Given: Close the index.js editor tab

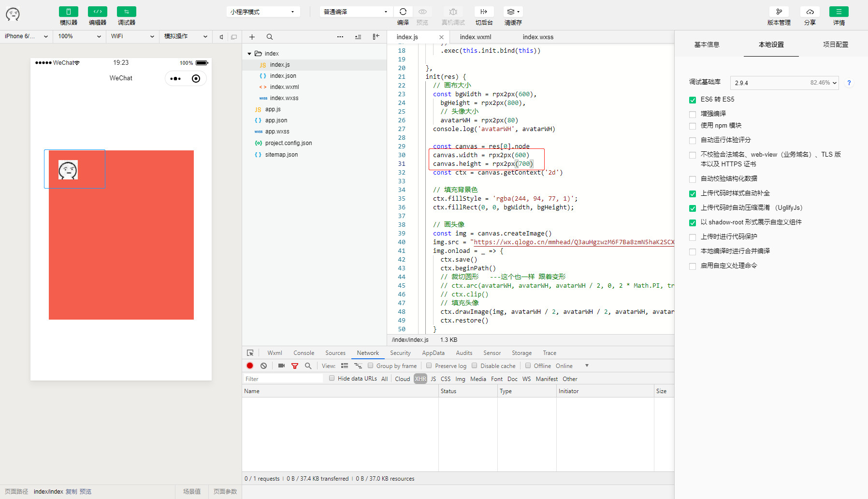Looking at the screenshot, I should (441, 37).
